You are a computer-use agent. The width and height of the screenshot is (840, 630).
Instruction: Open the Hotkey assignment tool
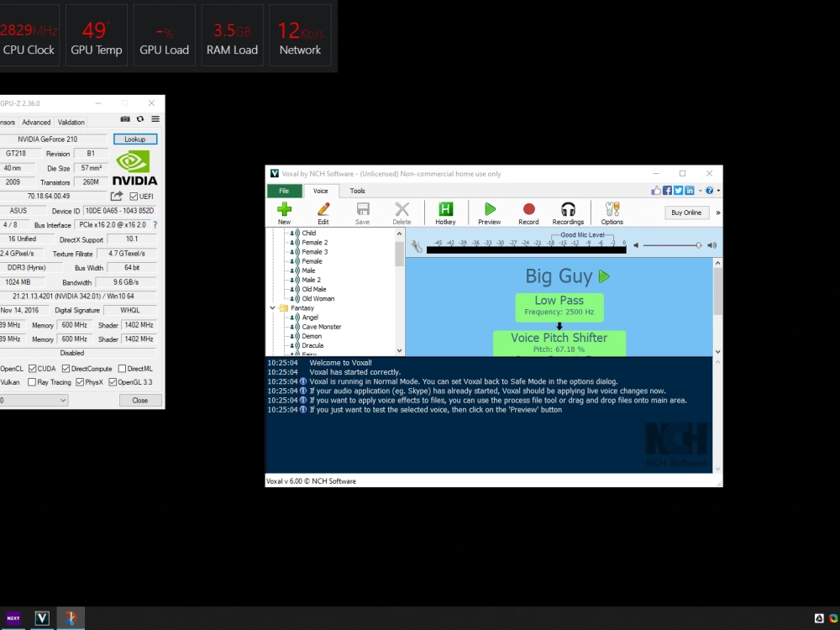tap(445, 213)
